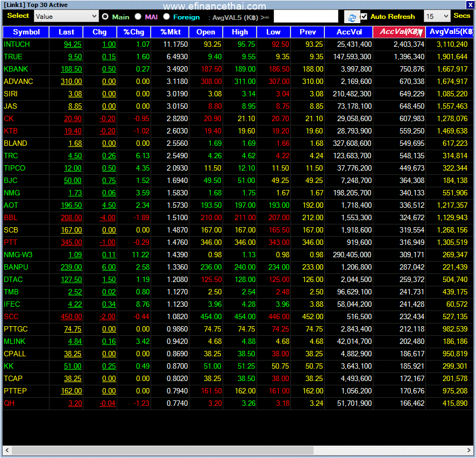Sort by the %Chg column header

coord(133,32)
